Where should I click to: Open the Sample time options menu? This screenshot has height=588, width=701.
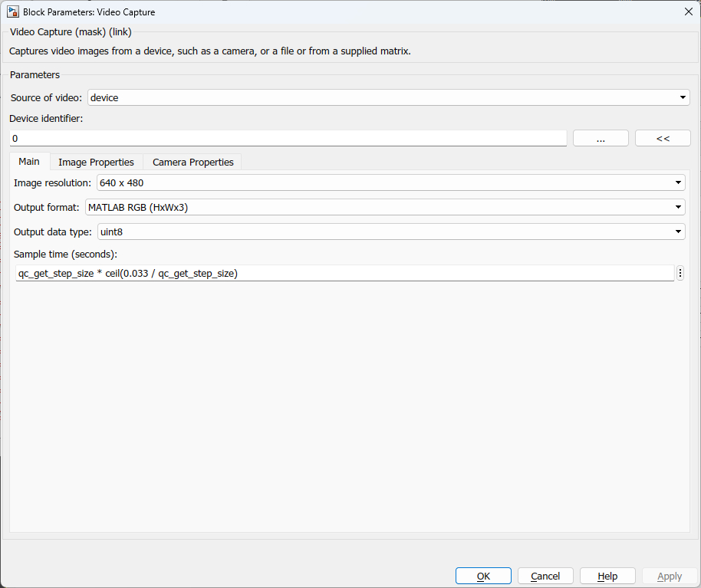coord(680,273)
